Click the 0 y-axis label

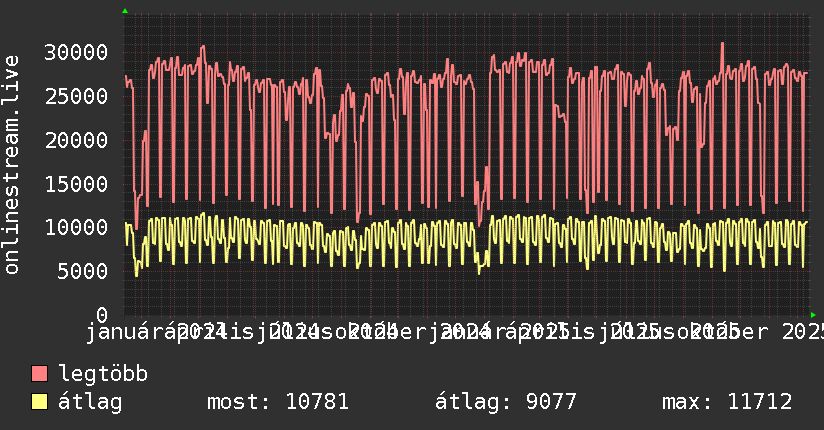coord(102,315)
